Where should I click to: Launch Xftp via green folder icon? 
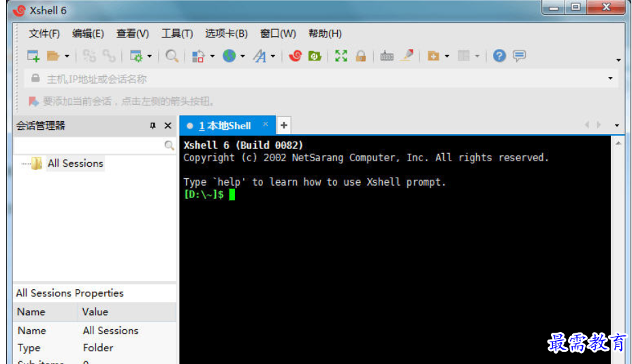315,56
